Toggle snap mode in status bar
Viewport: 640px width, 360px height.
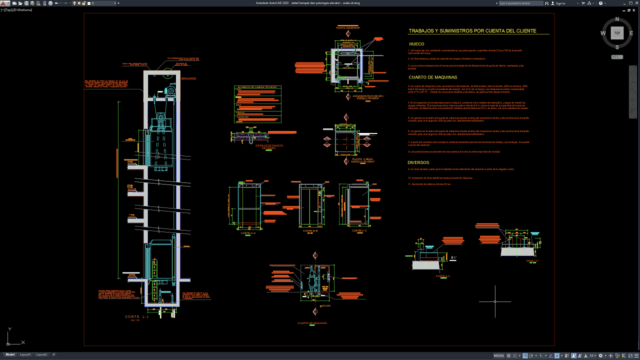coord(515,356)
